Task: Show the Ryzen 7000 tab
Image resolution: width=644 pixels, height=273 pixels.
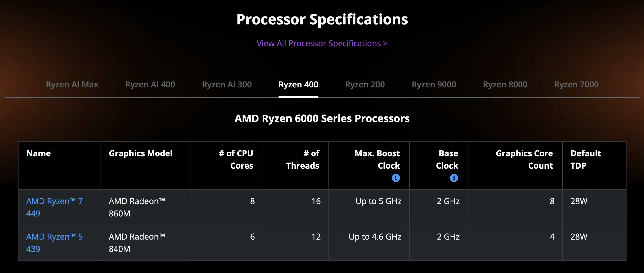Action: [576, 85]
